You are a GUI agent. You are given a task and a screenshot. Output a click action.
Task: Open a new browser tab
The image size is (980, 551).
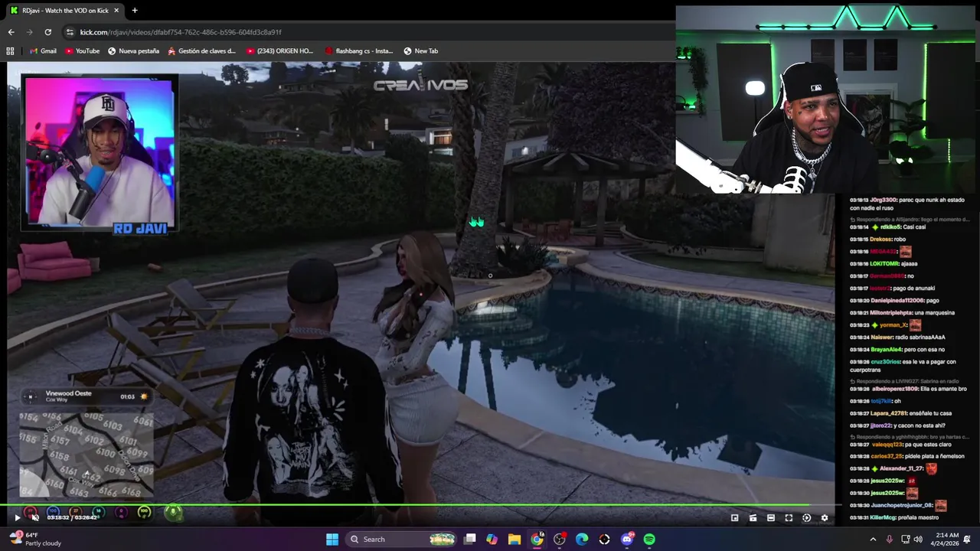pos(134,11)
